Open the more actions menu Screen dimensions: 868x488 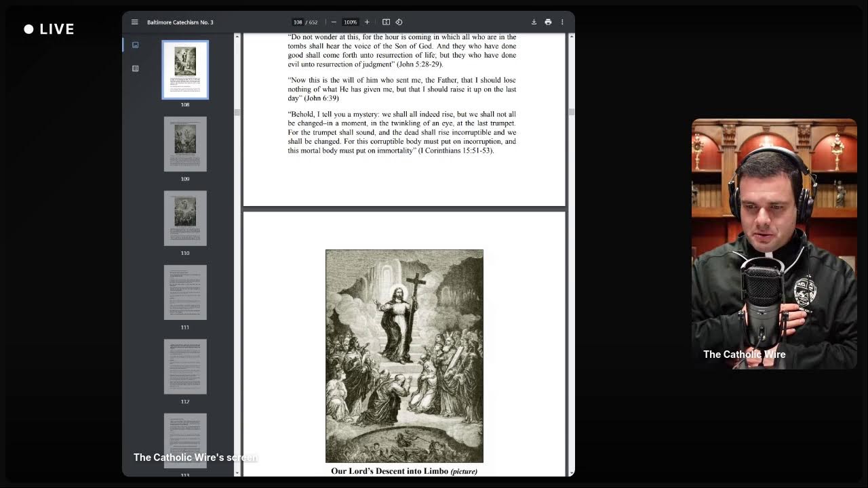562,22
